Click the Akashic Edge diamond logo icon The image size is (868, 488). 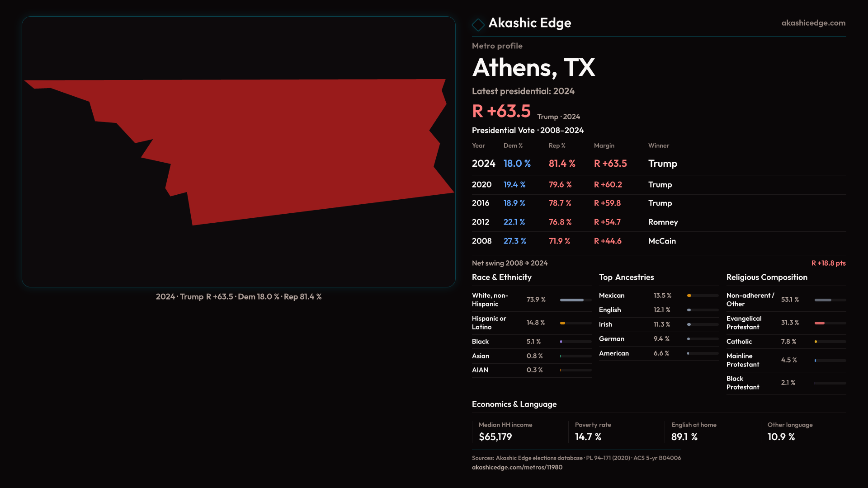coord(478,24)
